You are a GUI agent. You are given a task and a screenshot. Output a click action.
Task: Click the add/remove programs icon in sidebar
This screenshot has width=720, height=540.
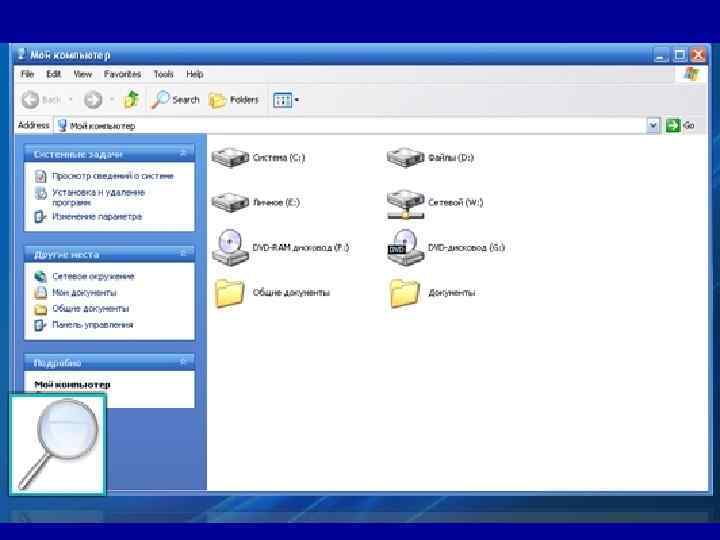(x=41, y=193)
